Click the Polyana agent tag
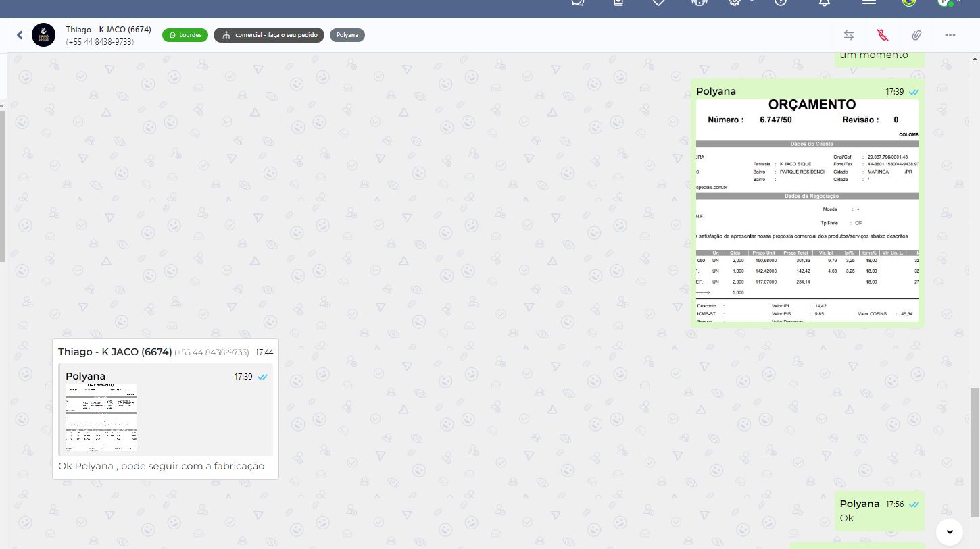 click(x=347, y=35)
